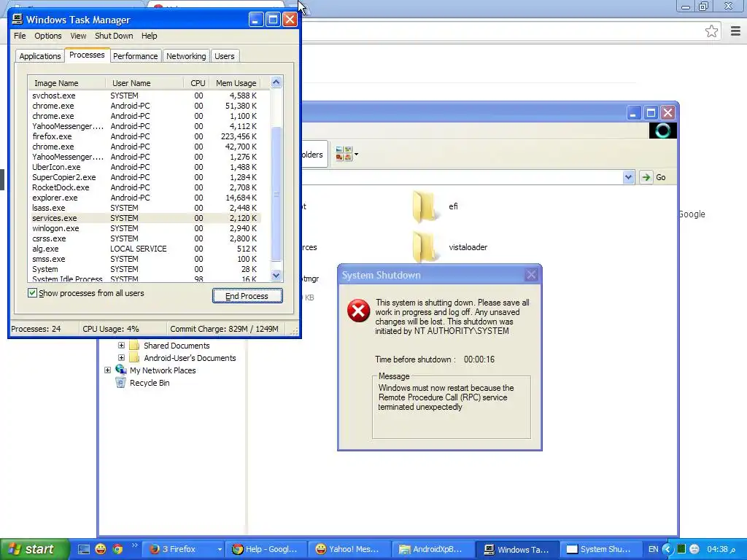Select Android-User's Documents in tree
Screen dimensions: 747x560
(x=190, y=358)
